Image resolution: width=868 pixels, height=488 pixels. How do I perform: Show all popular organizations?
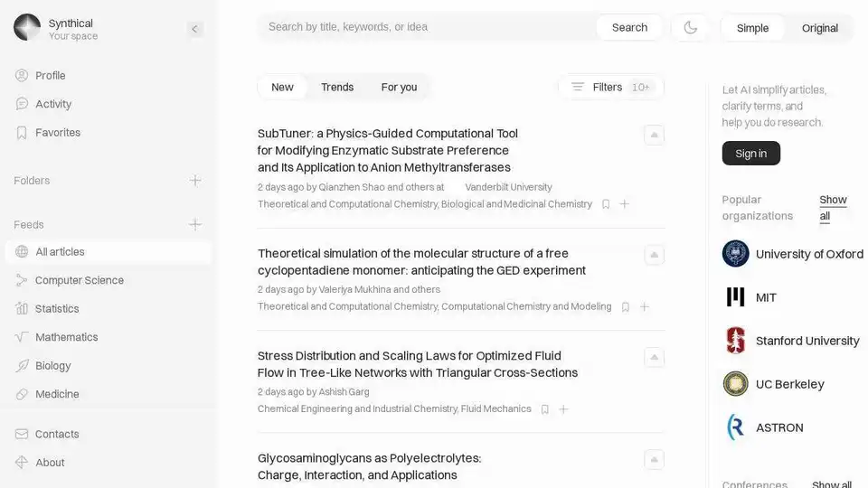tap(833, 208)
